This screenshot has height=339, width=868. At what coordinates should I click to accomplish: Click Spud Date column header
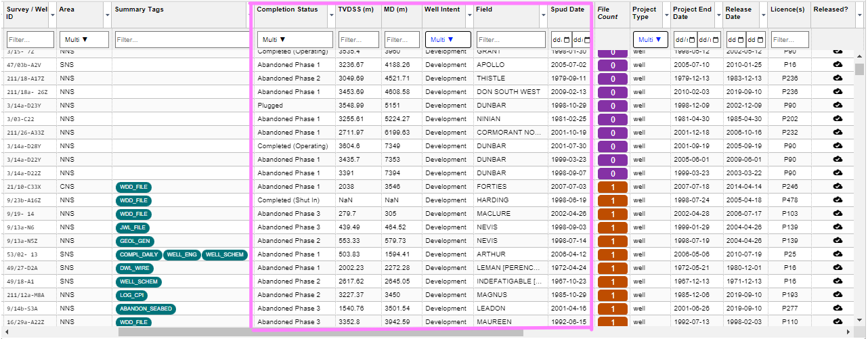click(x=569, y=14)
